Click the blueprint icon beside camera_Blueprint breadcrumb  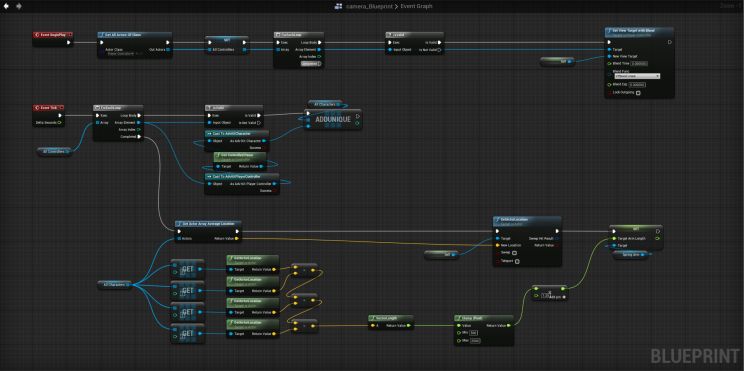[x=338, y=6]
